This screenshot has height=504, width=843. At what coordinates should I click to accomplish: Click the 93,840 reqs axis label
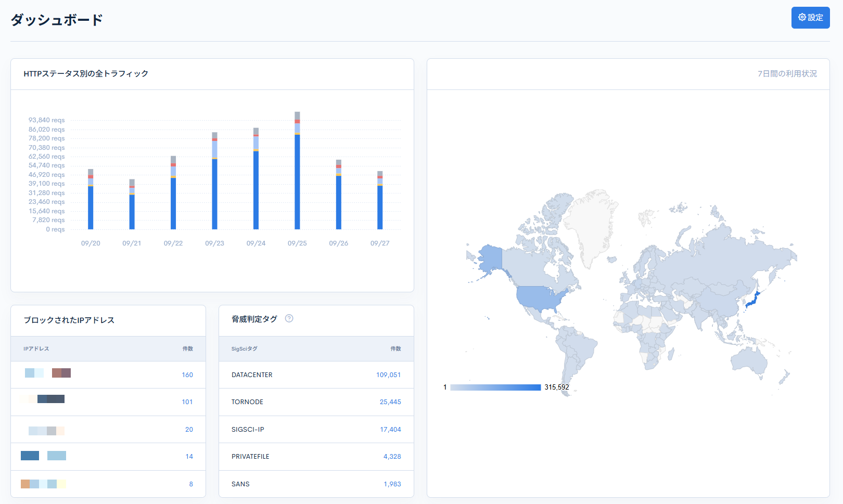coord(47,120)
